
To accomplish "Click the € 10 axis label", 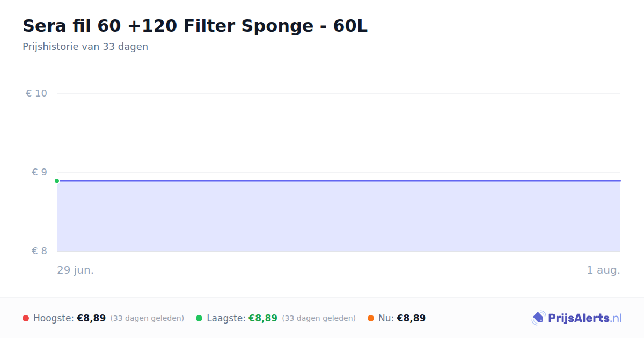I will 36,93.
